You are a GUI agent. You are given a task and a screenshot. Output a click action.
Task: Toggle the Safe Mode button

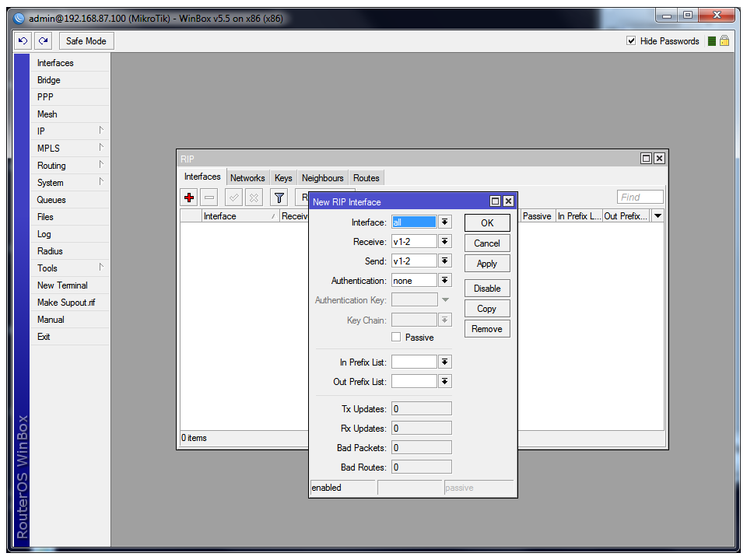click(x=86, y=41)
